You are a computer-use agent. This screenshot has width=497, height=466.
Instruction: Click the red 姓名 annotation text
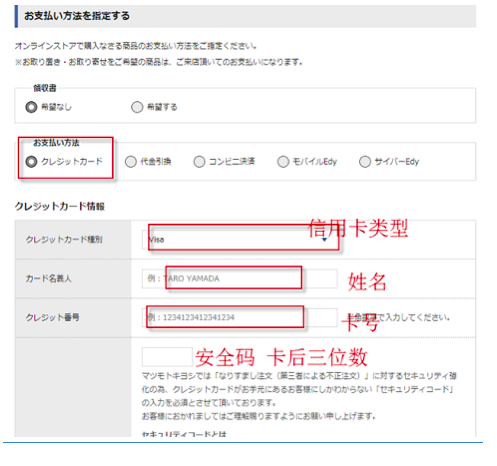pyautogui.click(x=367, y=282)
